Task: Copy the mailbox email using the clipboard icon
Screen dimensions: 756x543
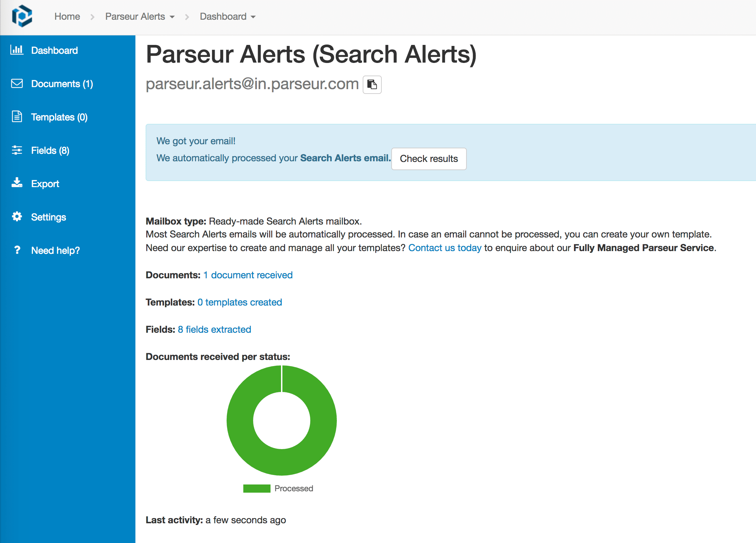Action: pos(372,84)
